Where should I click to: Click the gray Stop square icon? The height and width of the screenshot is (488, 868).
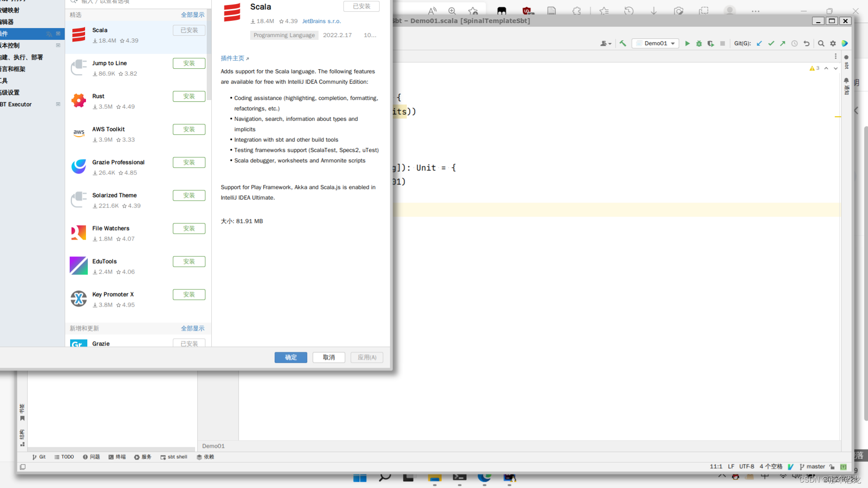(722, 43)
